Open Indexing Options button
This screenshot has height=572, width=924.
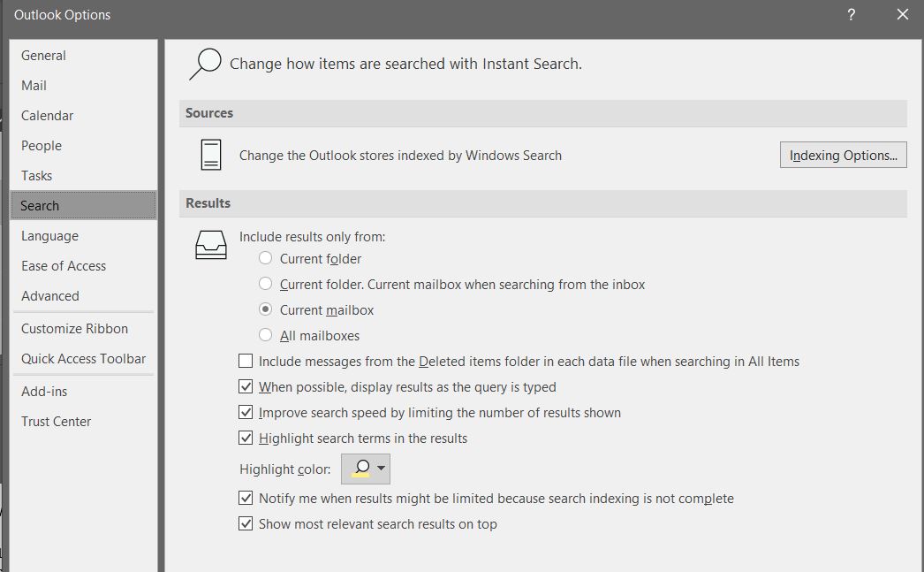pyautogui.click(x=844, y=155)
